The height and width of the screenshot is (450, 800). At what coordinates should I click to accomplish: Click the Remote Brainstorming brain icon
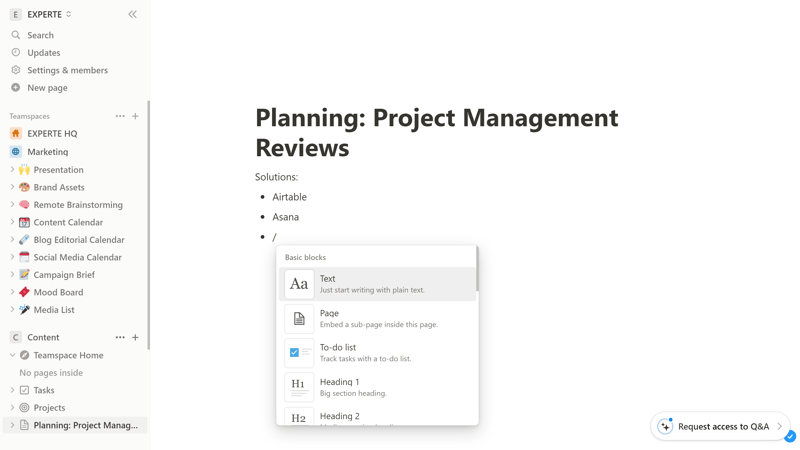[24, 205]
